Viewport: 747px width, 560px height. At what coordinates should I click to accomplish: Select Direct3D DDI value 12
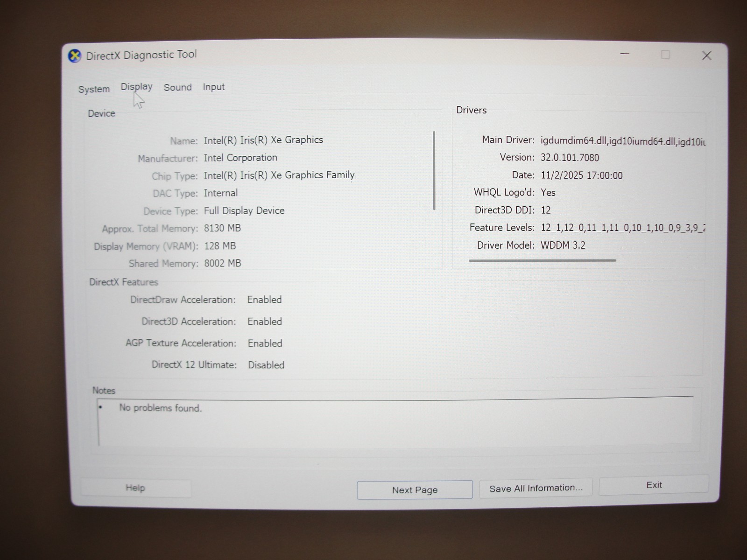point(546,210)
